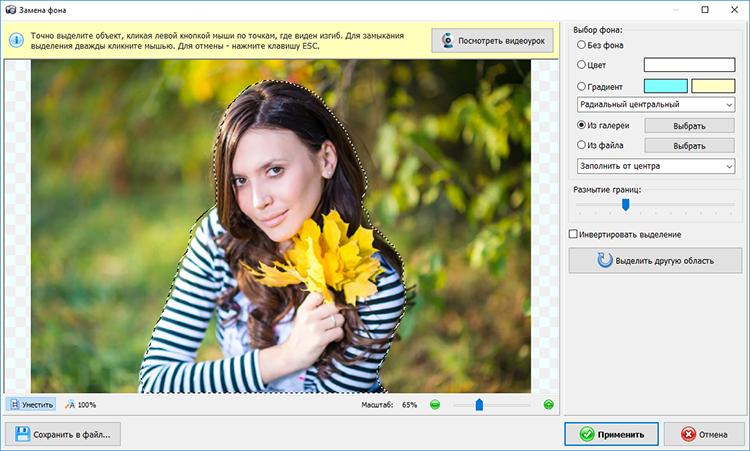
Task: Click the green zoom-in plus icon
Action: 549,405
